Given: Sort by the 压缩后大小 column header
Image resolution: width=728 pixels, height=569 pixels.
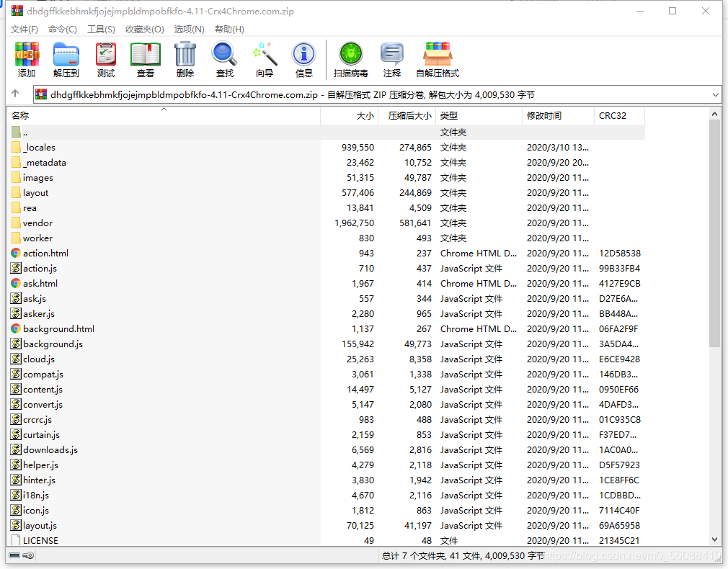Looking at the screenshot, I should tap(407, 115).
